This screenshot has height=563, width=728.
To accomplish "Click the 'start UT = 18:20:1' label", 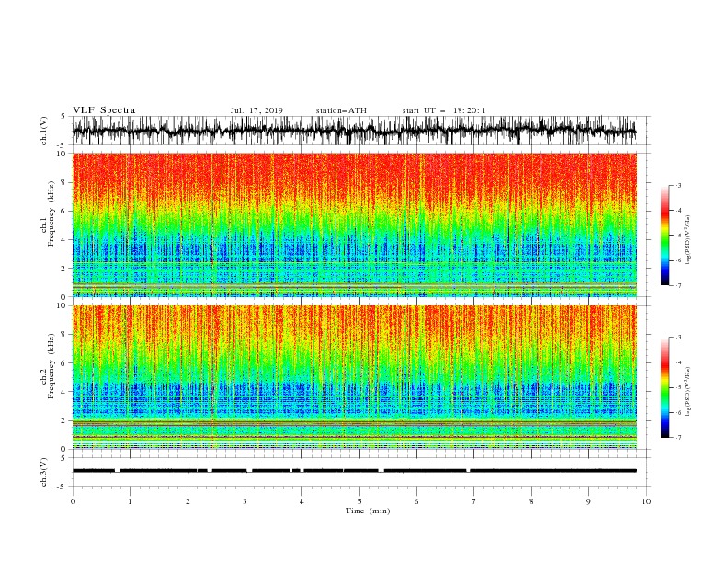I will tap(444, 110).
